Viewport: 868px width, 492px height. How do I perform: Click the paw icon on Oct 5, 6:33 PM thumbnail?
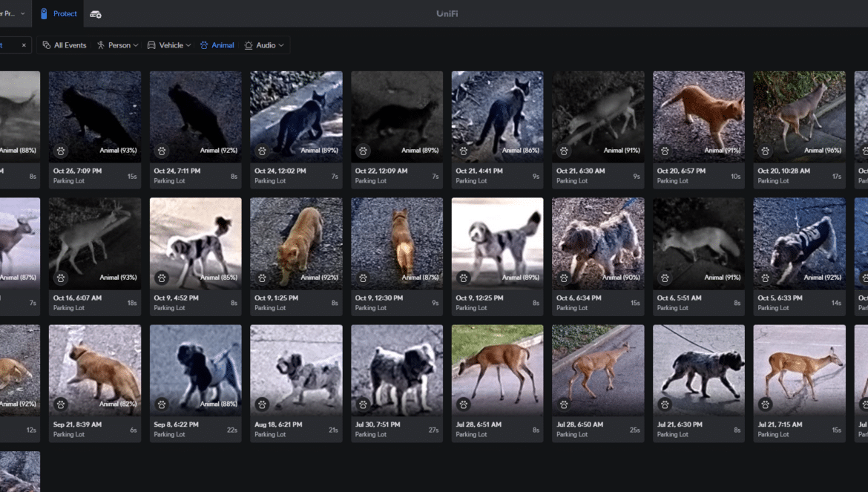pyautogui.click(x=766, y=278)
